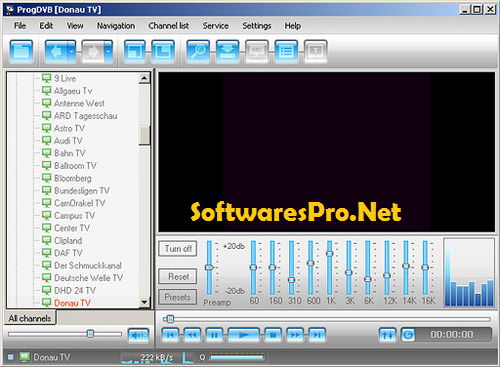The height and width of the screenshot is (367, 500).
Task: Select the 9 Live channel
Action: point(65,78)
